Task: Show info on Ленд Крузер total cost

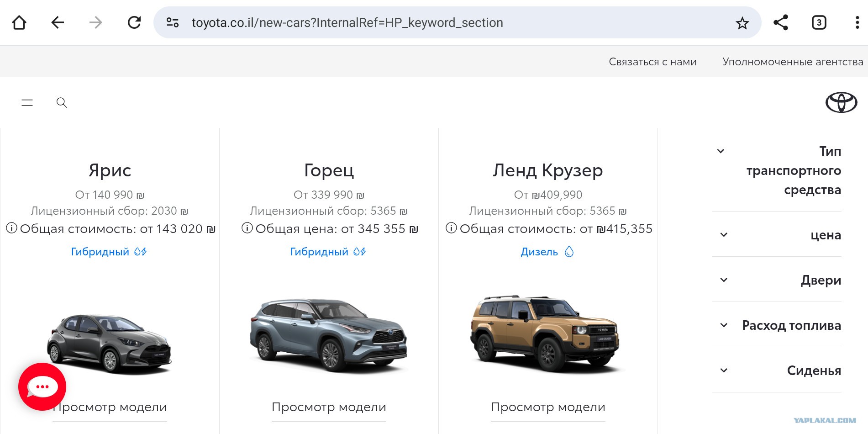Action: point(451,228)
